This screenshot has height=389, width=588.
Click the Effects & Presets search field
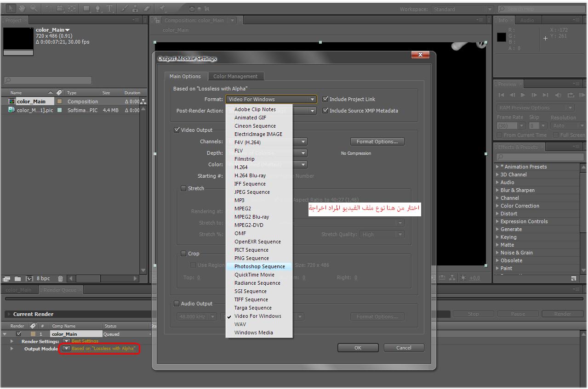(540, 157)
